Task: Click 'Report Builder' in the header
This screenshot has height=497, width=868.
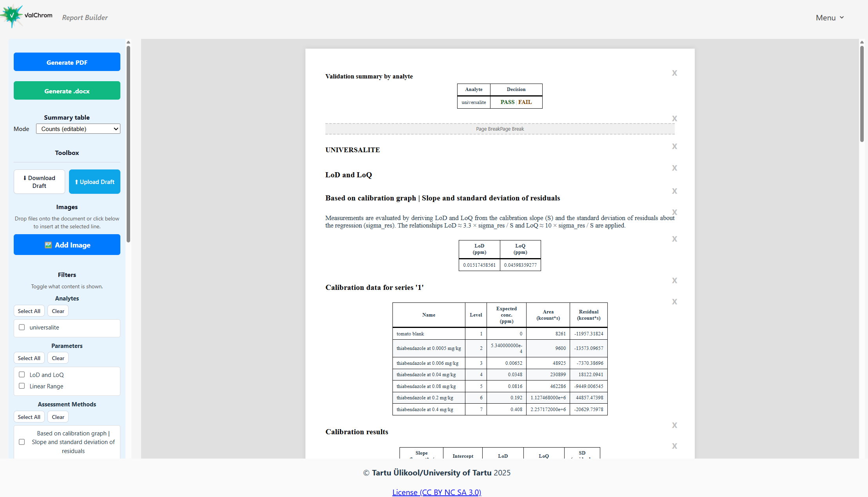Action: click(85, 18)
